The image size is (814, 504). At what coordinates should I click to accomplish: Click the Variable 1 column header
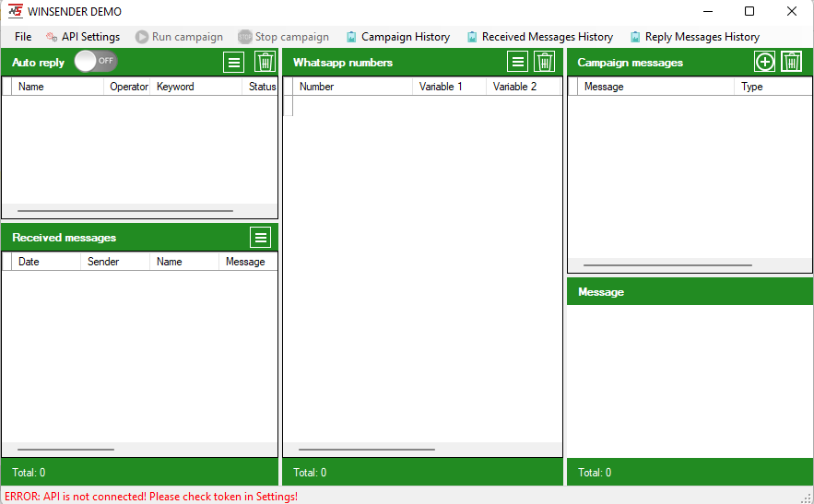450,87
